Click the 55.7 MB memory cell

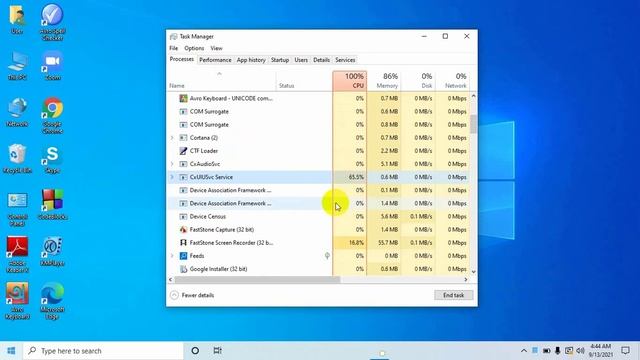[x=384, y=242]
